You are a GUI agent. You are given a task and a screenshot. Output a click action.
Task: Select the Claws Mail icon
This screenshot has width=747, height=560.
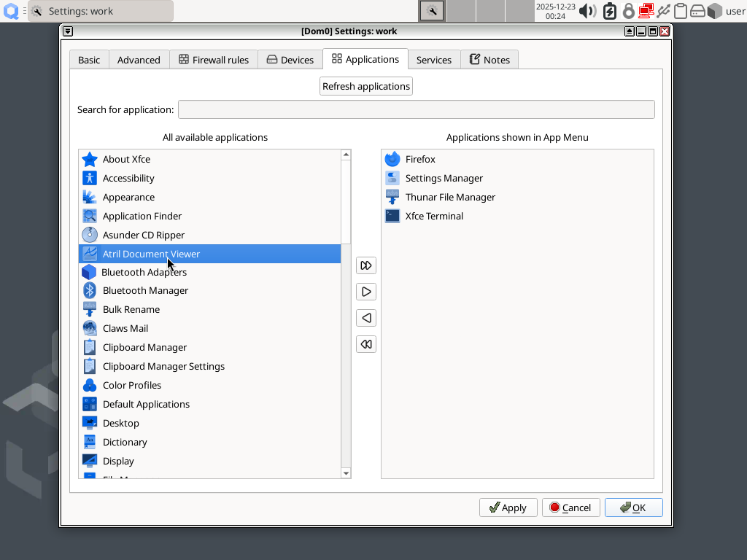click(90, 328)
